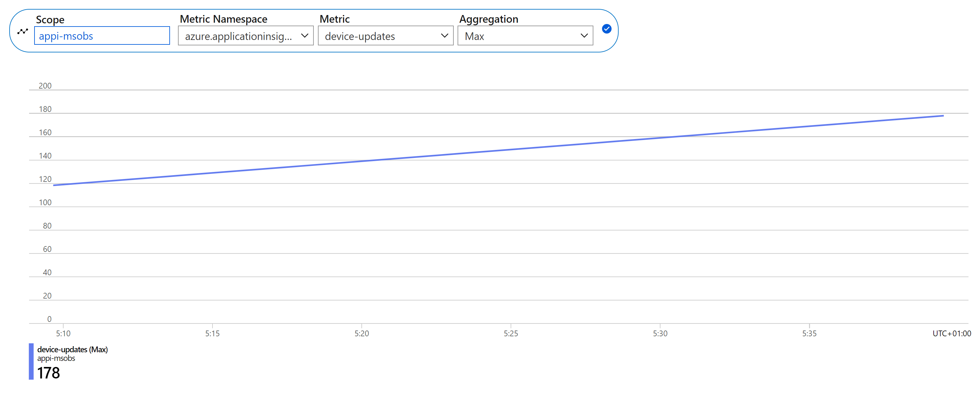Click the Metric Namespace dropdown chevron
Screen dimensions: 980x397
304,36
